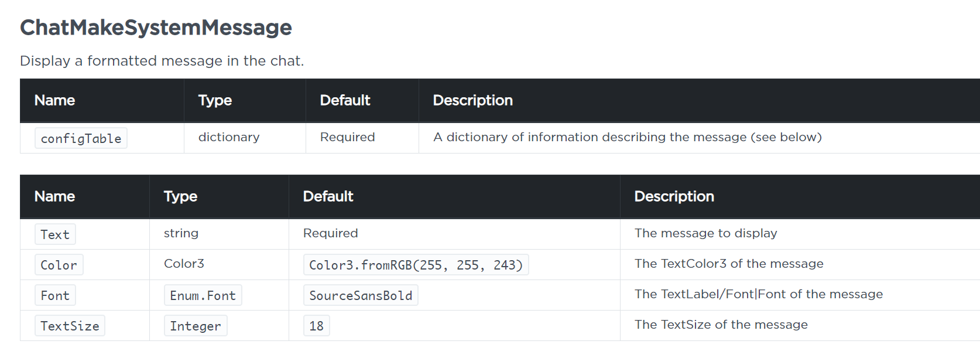Click 'The TextColor3 of the message' description
This screenshot has width=980, height=351.
tap(729, 264)
